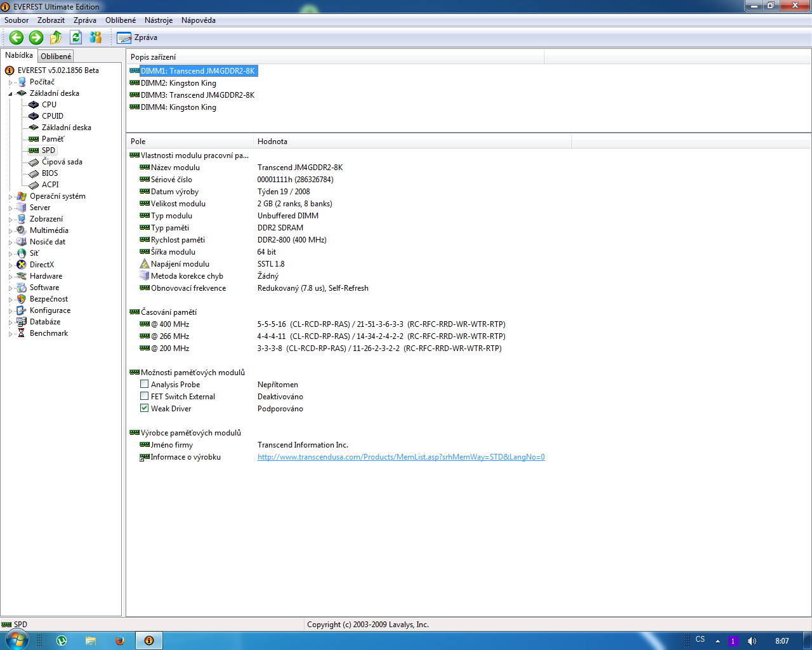Enable the Analysis Probe checkbox

coord(145,384)
